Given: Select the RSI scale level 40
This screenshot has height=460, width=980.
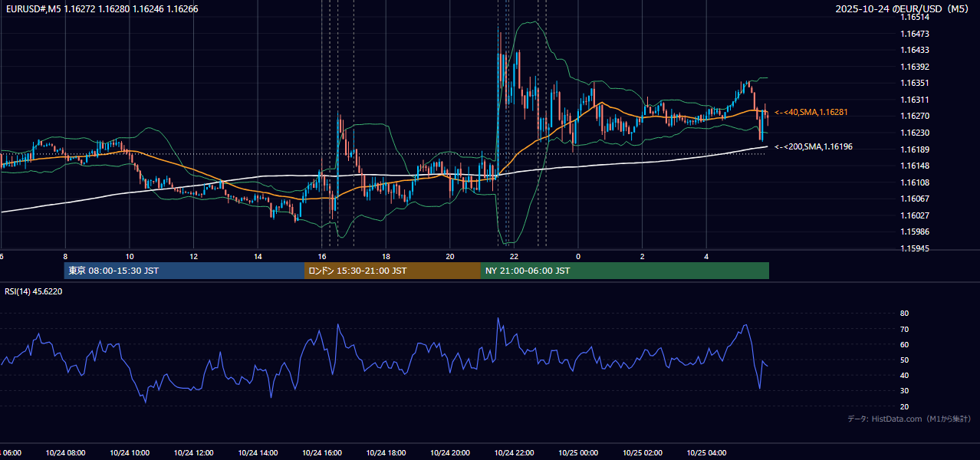Looking at the screenshot, I should 904,375.
